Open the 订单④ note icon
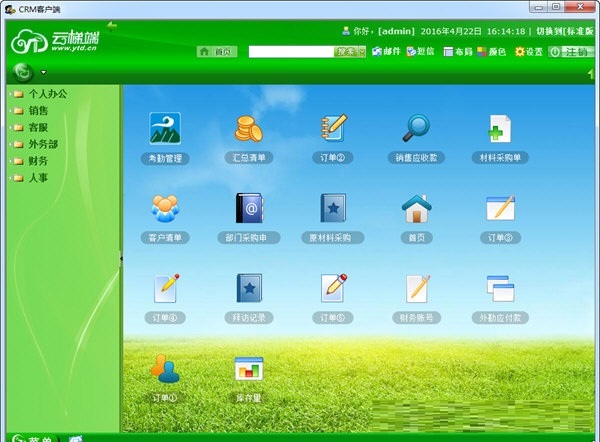The image size is (600, 442). click(166, 288)
